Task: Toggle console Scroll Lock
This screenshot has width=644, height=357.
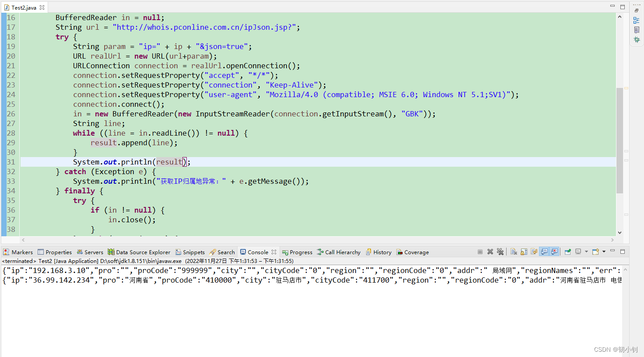Action: coord(524,252)
